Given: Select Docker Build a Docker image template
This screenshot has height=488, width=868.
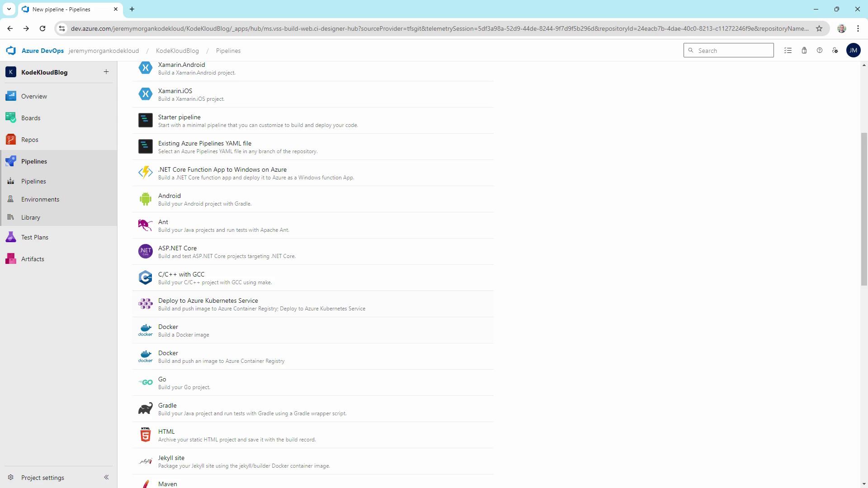Looking at the screenshot, I should pos(313,330).
